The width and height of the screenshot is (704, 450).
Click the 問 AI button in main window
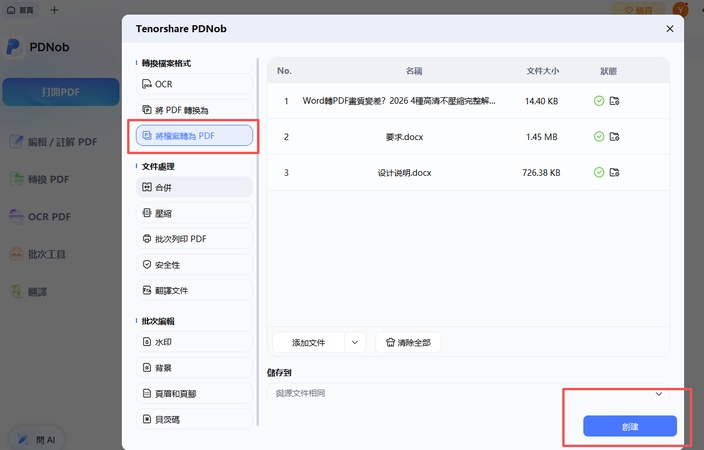tap(37, 440)
